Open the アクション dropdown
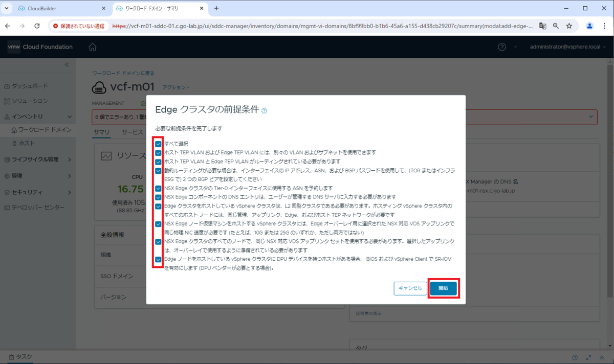 176,87
